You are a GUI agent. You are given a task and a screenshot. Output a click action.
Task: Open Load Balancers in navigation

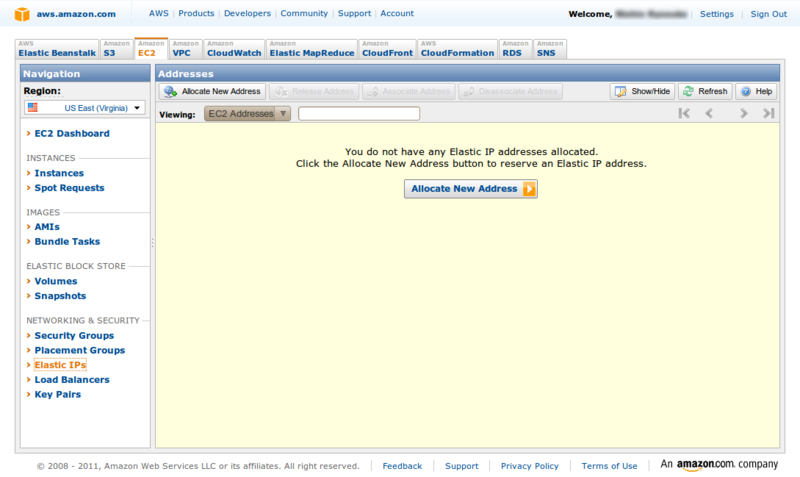point(72,380)
